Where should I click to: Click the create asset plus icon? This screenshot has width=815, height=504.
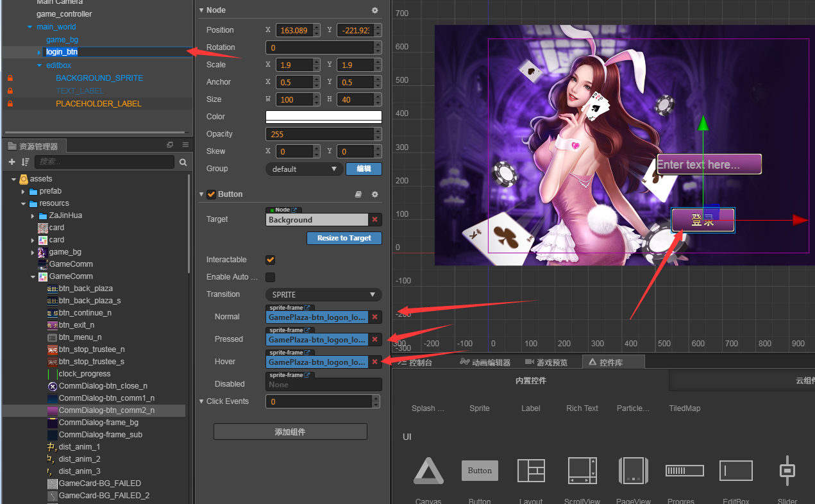[x=12, y=162]
